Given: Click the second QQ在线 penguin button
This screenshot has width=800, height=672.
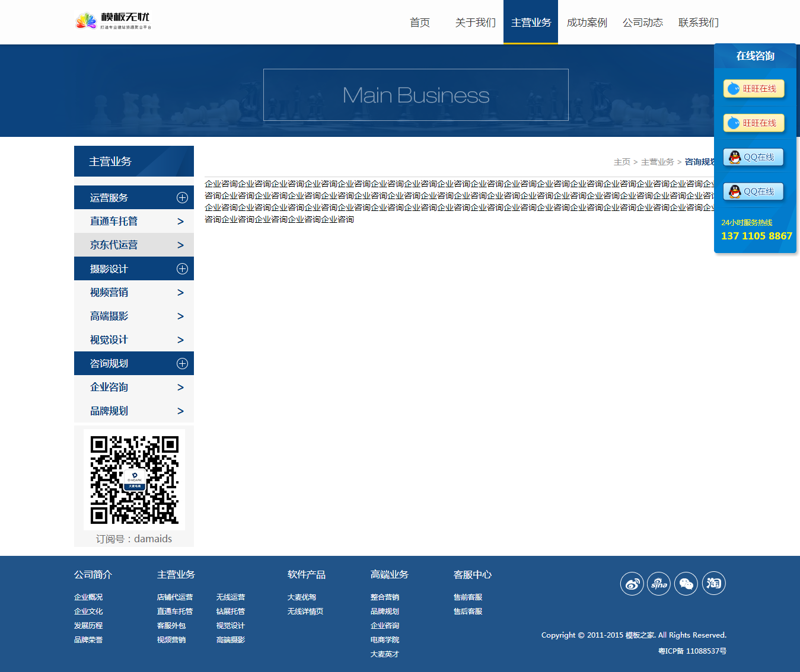Looking at the screenshot, I should 754,192.
